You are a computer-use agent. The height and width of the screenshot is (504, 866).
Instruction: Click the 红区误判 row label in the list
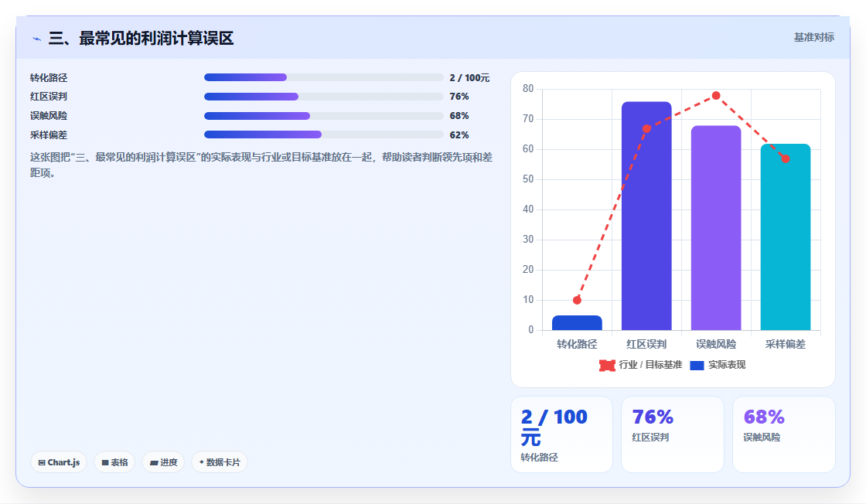click(x=49, y=97)
